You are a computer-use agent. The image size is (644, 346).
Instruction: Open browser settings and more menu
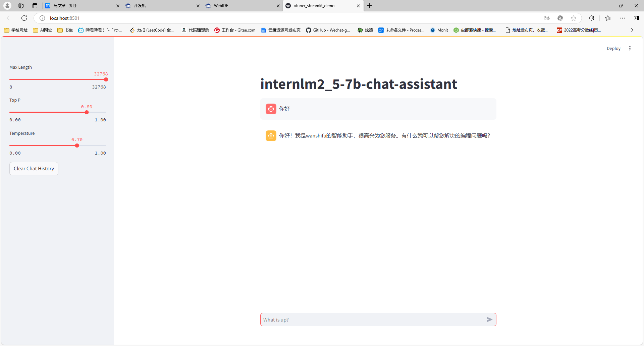pos(623,18)
